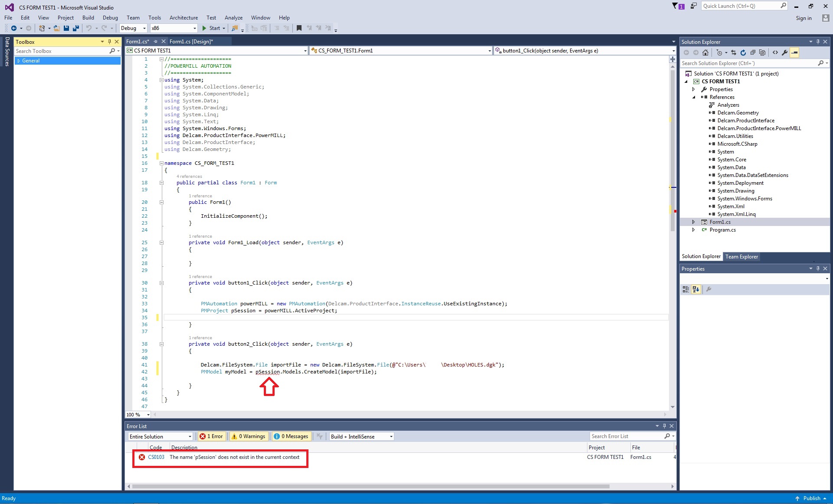
Task: Click the Sign in link
Action: coord(803,18)
